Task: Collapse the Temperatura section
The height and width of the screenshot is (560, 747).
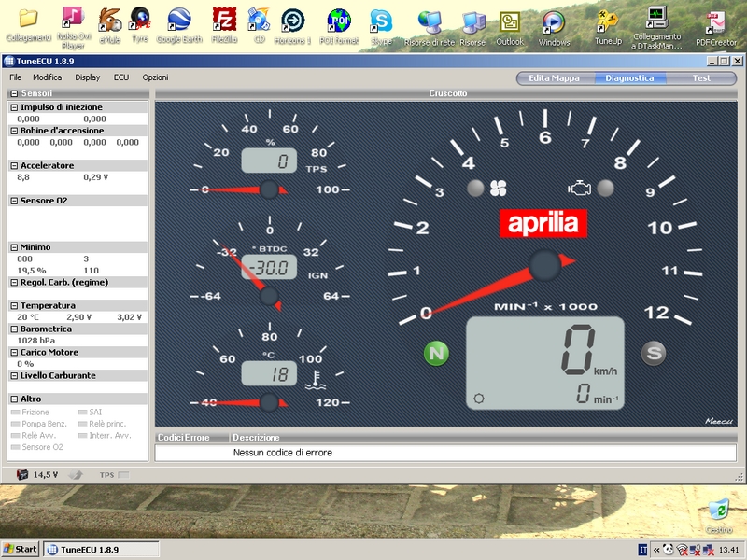Action: click(14, 306)
